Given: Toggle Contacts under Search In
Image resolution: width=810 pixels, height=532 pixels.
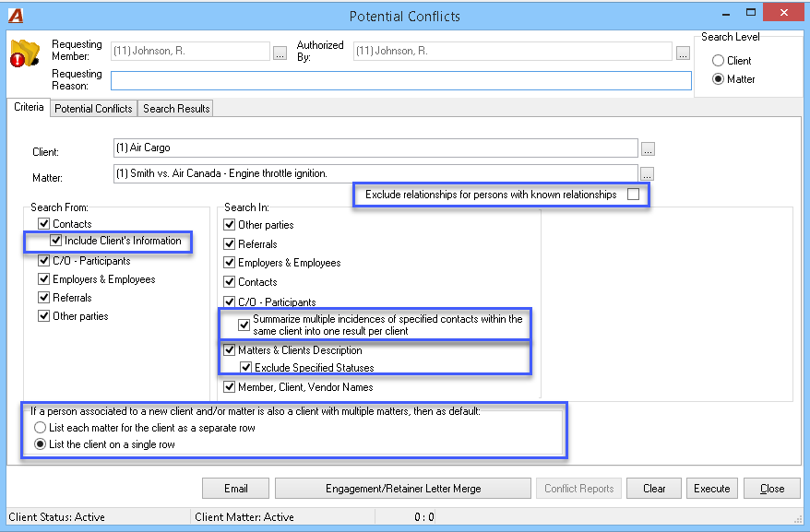Looking at the screenshot, I should (230, 282).
